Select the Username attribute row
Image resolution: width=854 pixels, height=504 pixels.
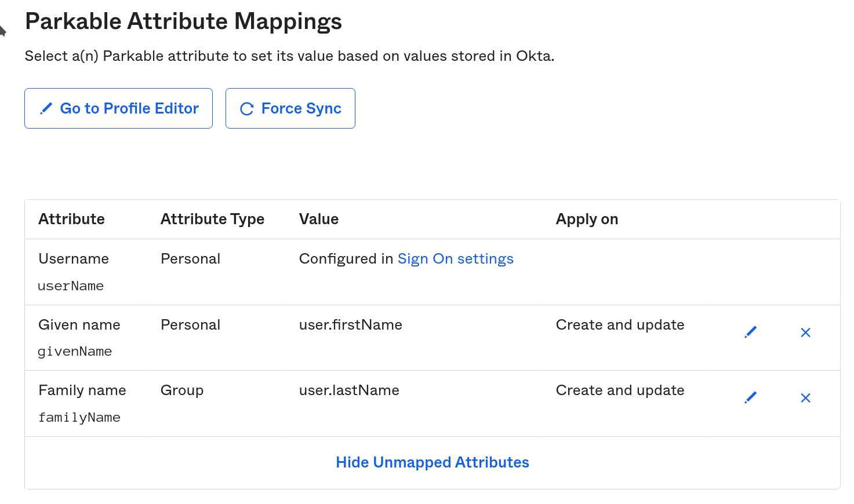tap(74, 258)
